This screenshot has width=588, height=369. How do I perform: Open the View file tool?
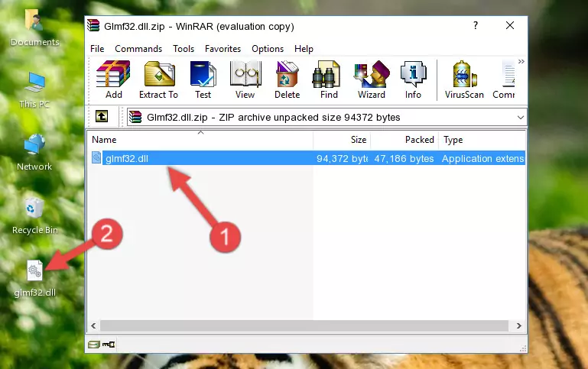click(x=245, y=79)
